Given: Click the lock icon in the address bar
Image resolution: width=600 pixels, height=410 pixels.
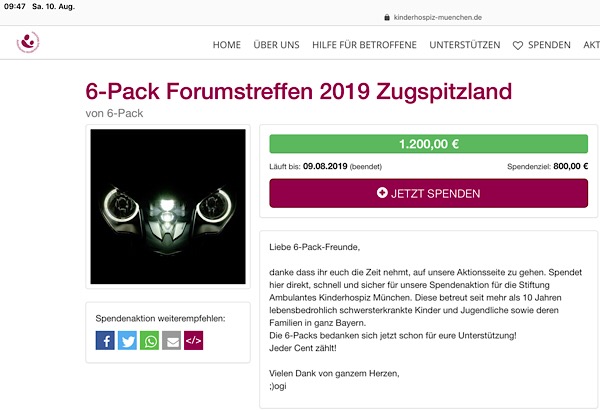Looking at the screenshot, I should click(x=387, y=17).
